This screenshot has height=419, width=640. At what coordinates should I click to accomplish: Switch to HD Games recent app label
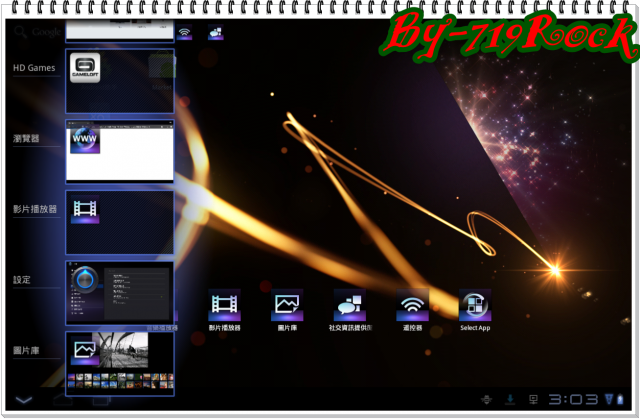click(34, 68)
